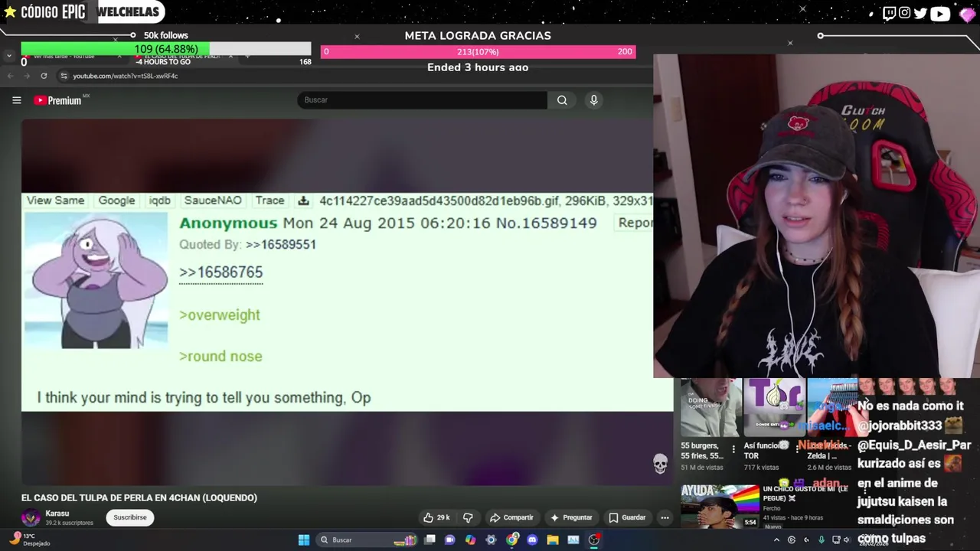Select the youtube.com/watch address bar

coord(125,76)
